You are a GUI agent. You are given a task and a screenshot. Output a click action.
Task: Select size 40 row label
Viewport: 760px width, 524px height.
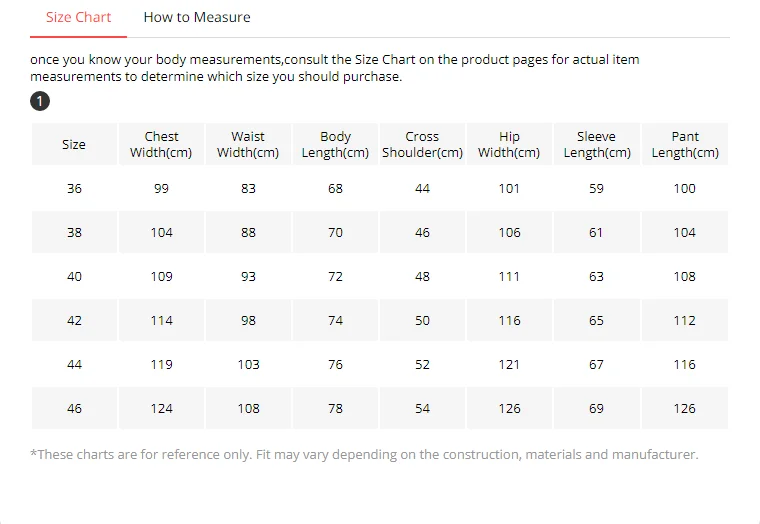pyautogui.click(x=74, y=276)
